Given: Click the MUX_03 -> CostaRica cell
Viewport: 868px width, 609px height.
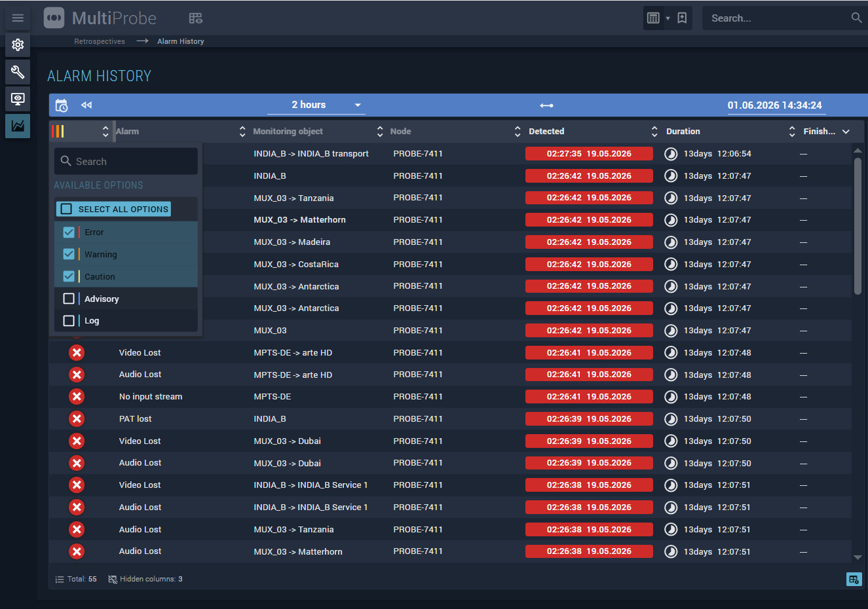Looking at the screenshot, I should [x=296, y=265].
